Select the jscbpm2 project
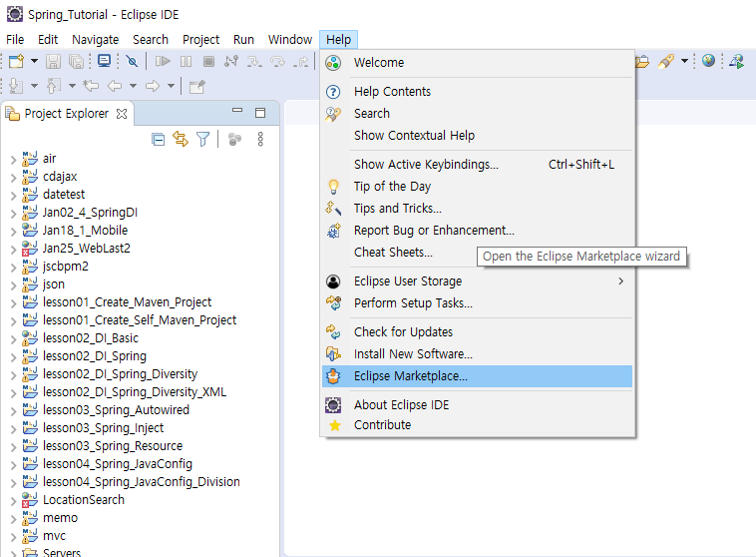The width and height of the screenshot is (756, 557). [66, 266]
